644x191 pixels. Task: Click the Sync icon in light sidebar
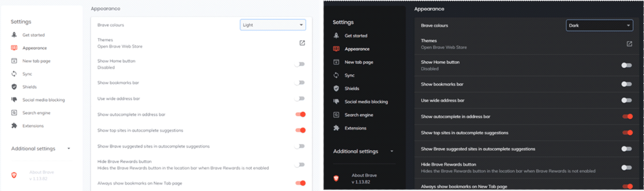(14, 74)
